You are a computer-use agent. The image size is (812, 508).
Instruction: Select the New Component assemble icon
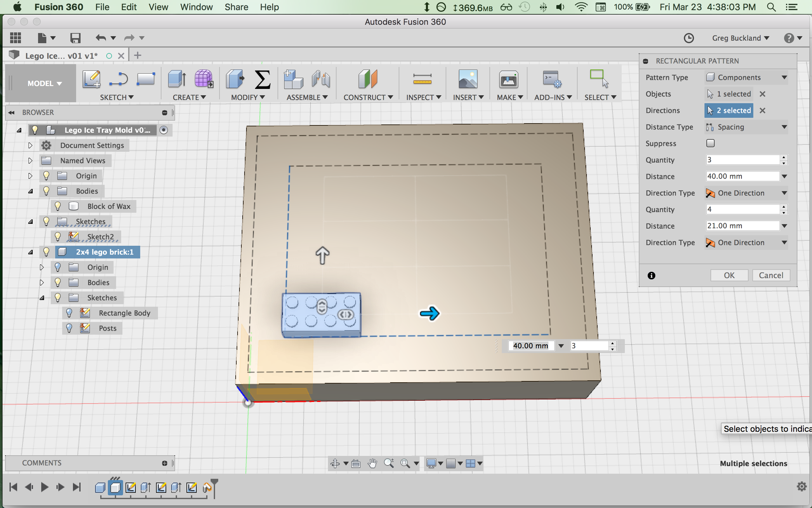(x=293, y=79)
